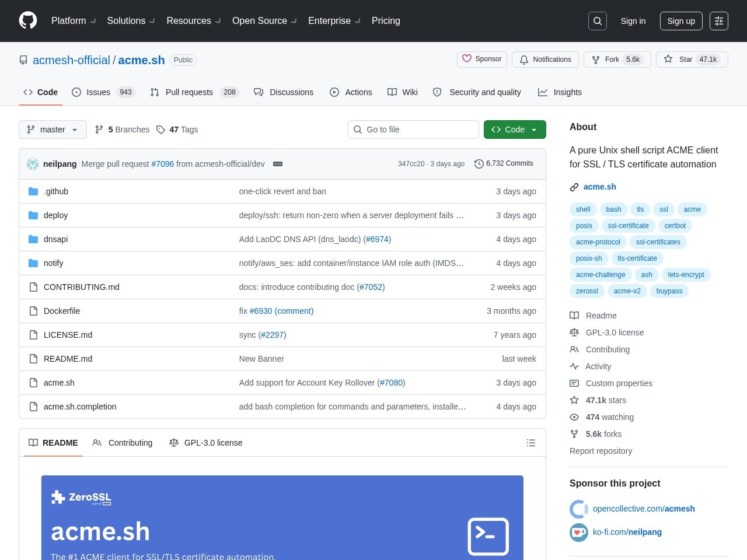Screen dimensions: 747x560
Task: Click the GitHub logo icon
Action: click(28, 20)
